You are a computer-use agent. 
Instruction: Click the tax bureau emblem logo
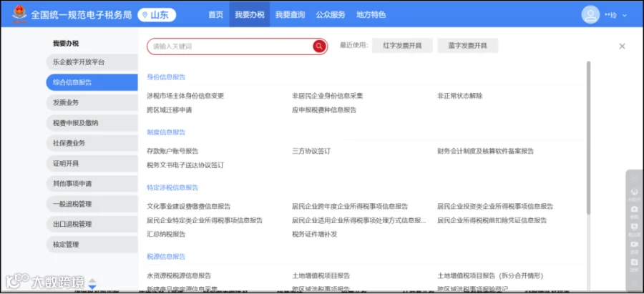[19, 15]
